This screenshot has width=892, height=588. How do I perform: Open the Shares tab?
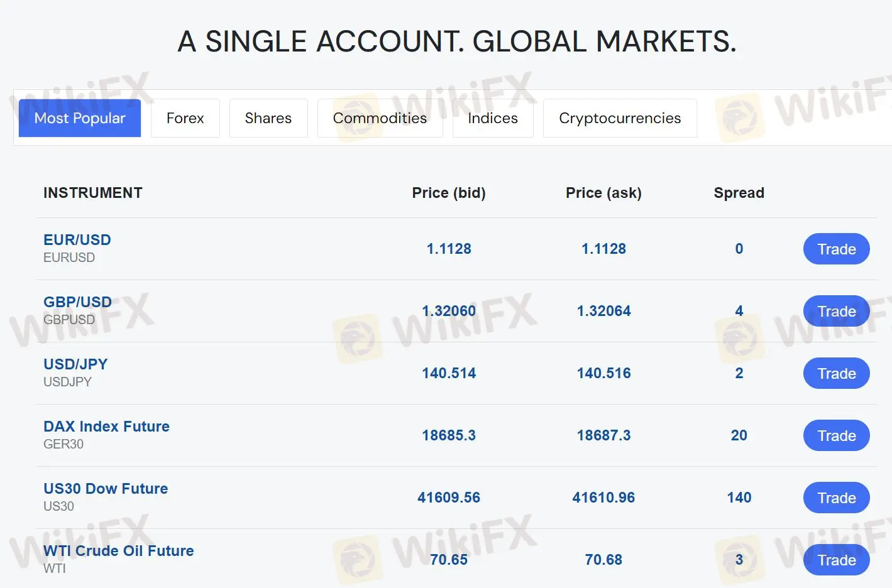coord(268,118)
